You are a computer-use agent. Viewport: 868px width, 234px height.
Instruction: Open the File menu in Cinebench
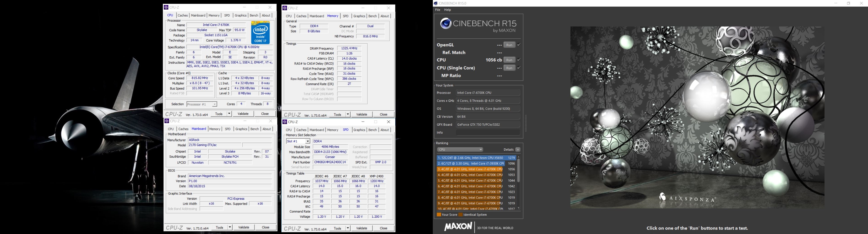[438, 10]
